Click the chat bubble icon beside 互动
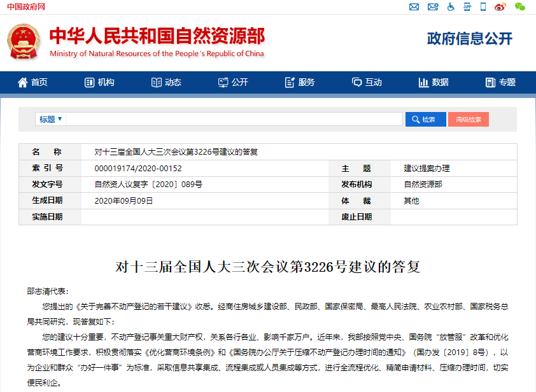This screenshot has width=536, height=392. [357, 82]
